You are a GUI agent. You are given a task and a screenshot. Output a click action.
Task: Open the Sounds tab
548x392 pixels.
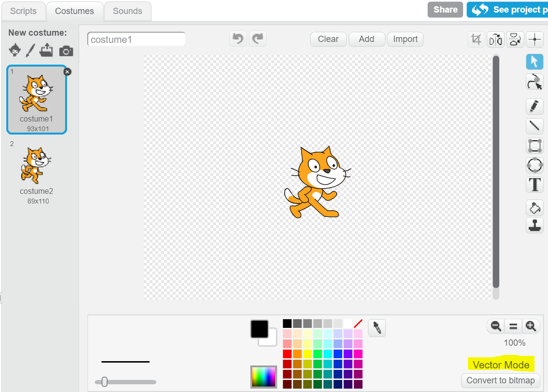(127, 11)
